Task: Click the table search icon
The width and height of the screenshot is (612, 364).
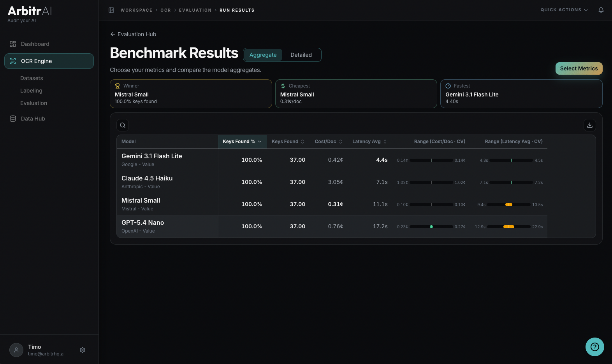Action: (x=123, y=125)
